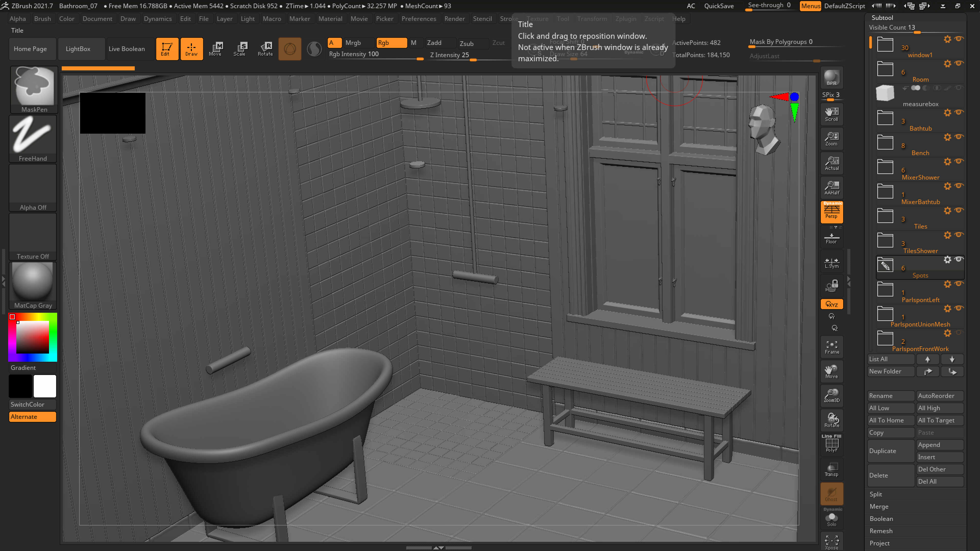Expand the Bathtub folder icon
The image size is (980, 551).
click(885, 118)
